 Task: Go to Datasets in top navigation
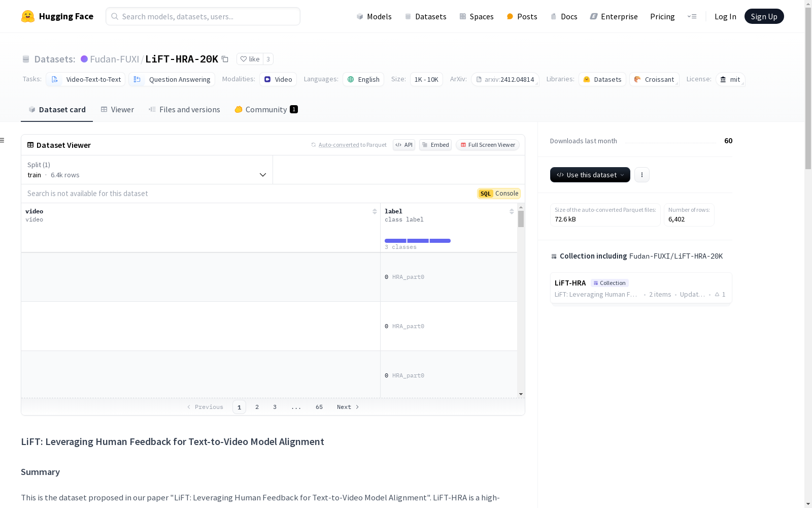(425, 16)
